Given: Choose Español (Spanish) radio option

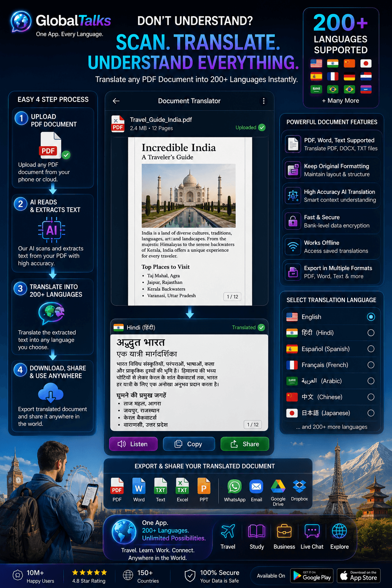Looking at the screenshot, I should [371, 349].
